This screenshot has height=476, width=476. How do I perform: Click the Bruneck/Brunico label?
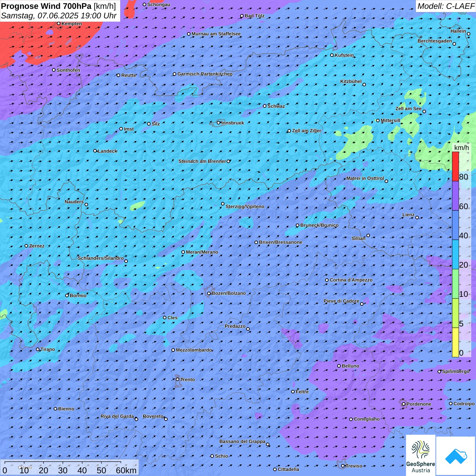coord(320,225)
